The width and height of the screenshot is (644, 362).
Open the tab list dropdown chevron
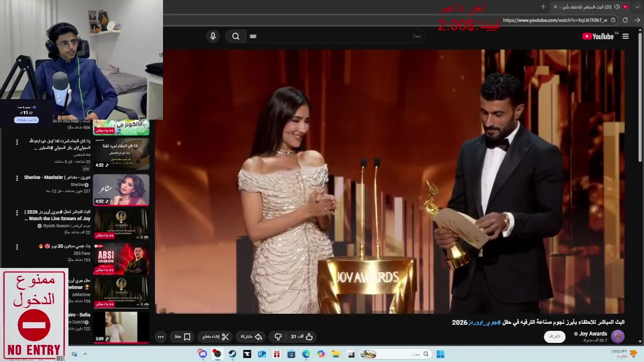[637, 7]
